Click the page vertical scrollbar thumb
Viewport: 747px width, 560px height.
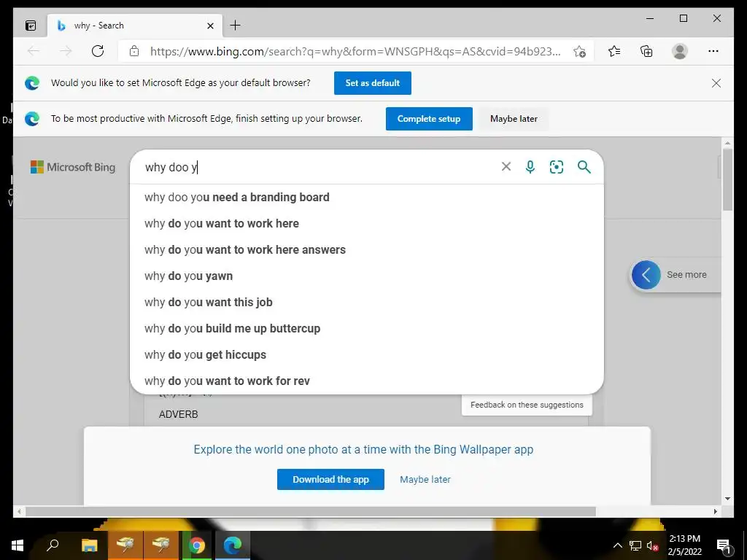727,179
